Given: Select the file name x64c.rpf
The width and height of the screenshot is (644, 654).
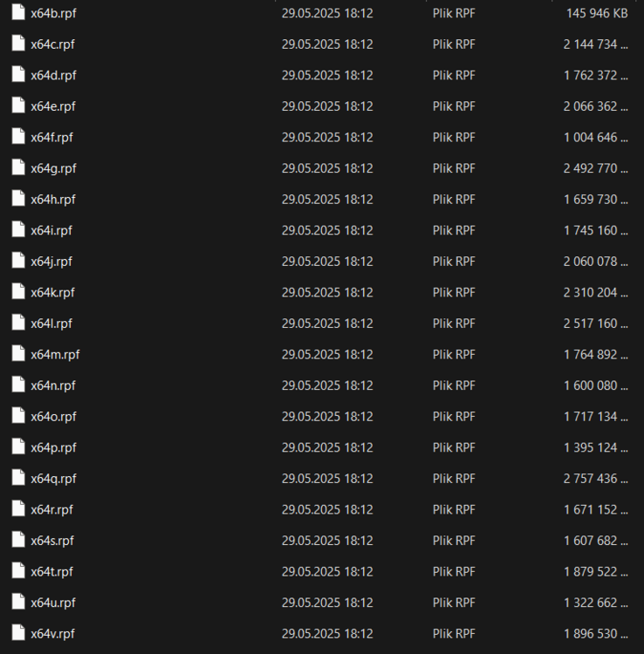Looking at the screenshot, I should coord(52,44).
